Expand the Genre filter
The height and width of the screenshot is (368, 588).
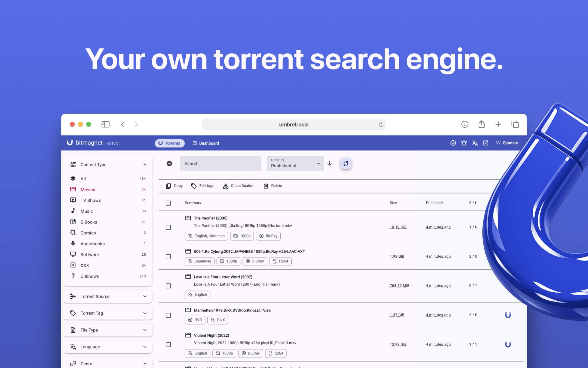coord(108,363)
